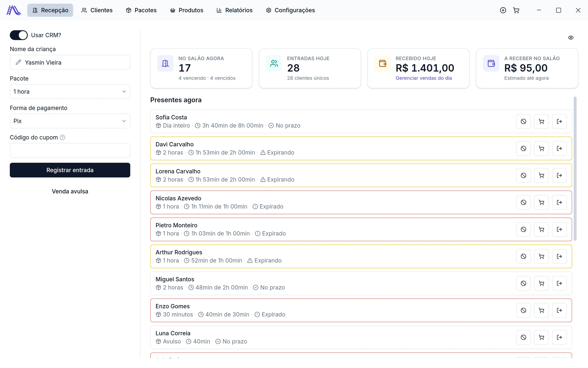The width and height of the screenshot is (588, 368).
Task: Click the cancel icon for Pietro Monteiro
Action: [523, 230]
